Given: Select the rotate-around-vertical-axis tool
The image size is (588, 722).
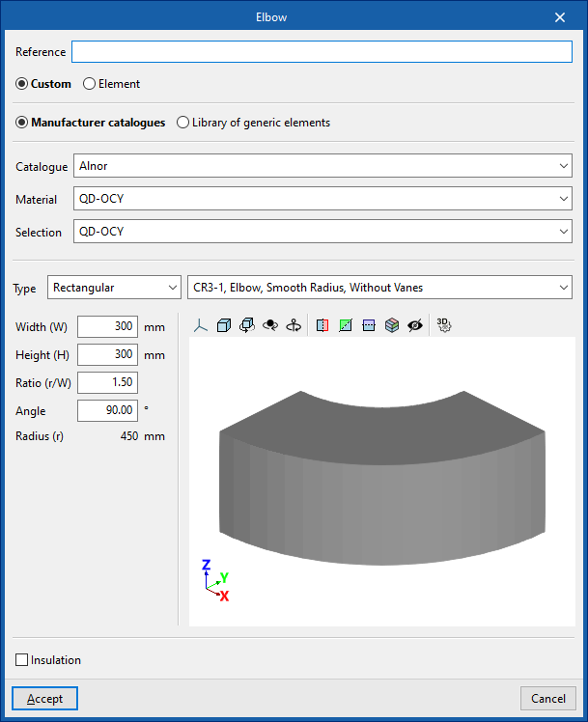Looking at the screenshot, I should pos(294,325).
